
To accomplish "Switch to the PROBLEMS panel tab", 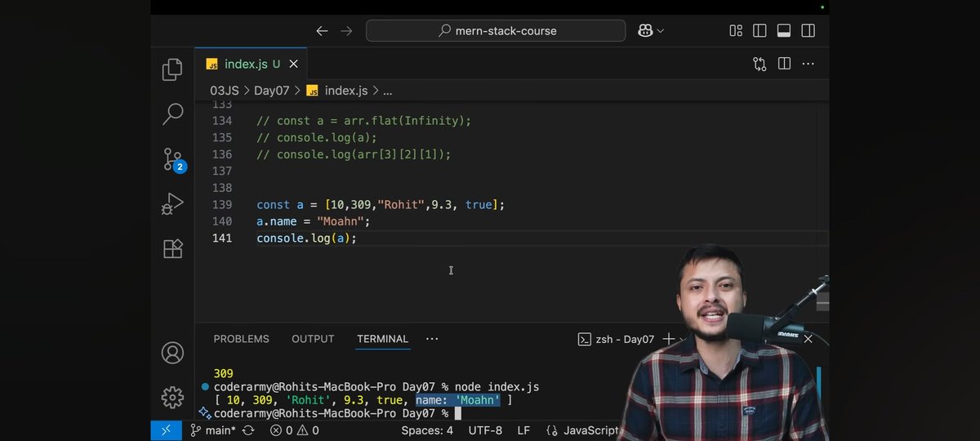I will pos(241,339).
